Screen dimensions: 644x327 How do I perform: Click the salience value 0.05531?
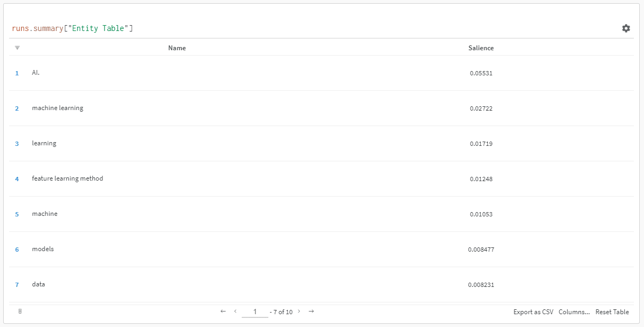click(x=481, y=73)
